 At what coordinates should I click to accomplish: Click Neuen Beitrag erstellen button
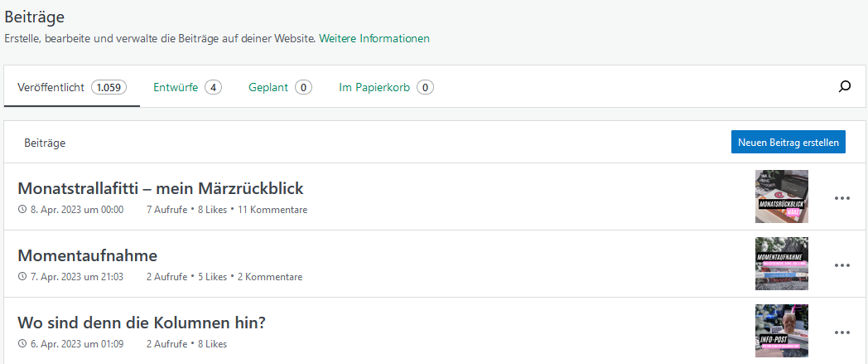(788, 142)
